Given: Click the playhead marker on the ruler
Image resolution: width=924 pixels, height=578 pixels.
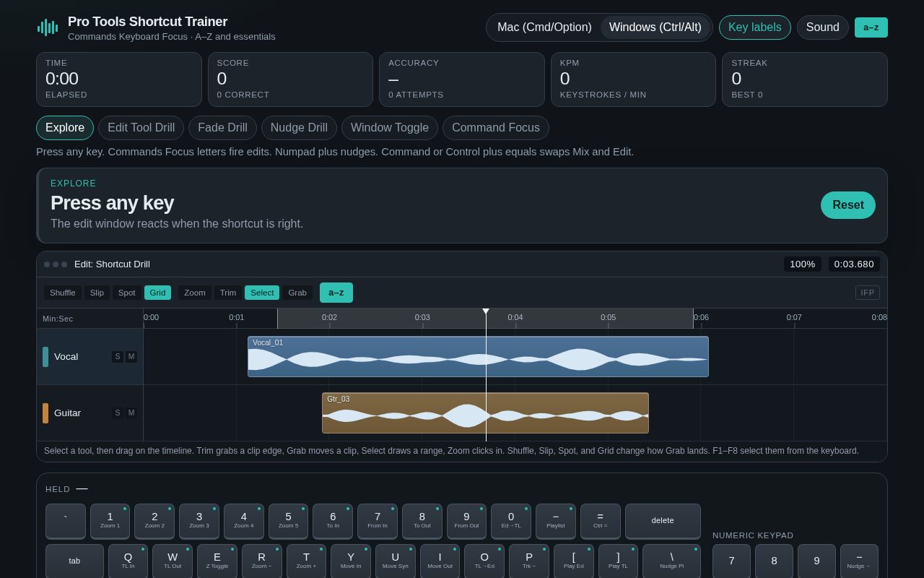Looking at the screenshot, I should tap(486, 312).
